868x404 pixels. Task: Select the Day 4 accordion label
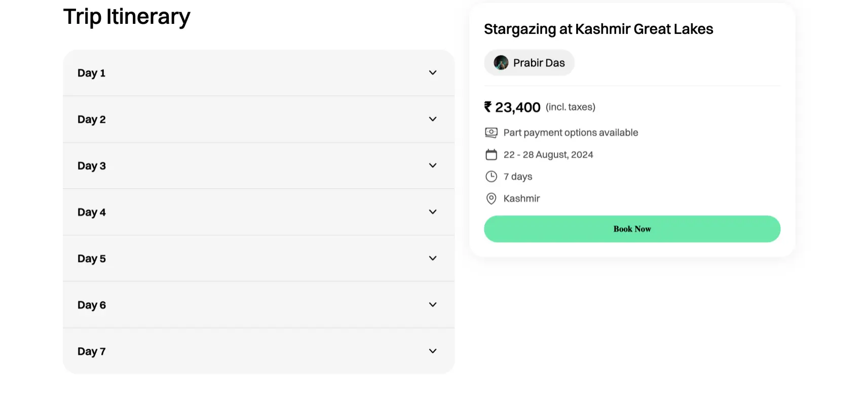point(91,212)
